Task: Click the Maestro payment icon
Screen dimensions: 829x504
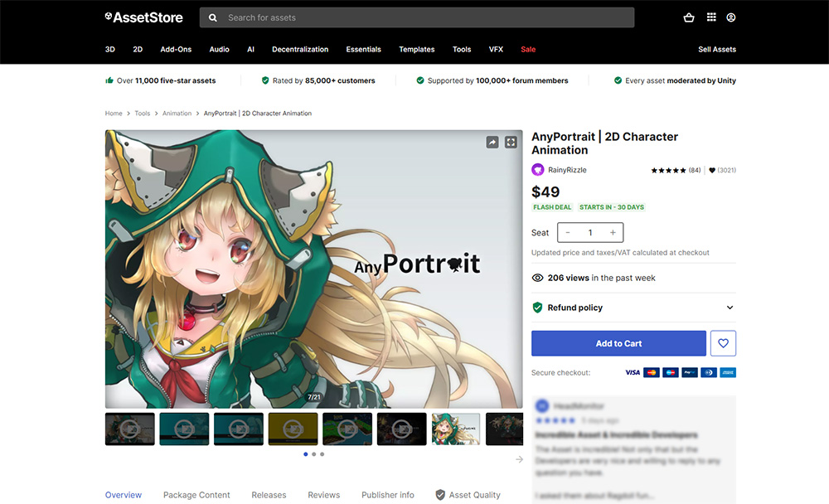Action: (x=671, y=373)
